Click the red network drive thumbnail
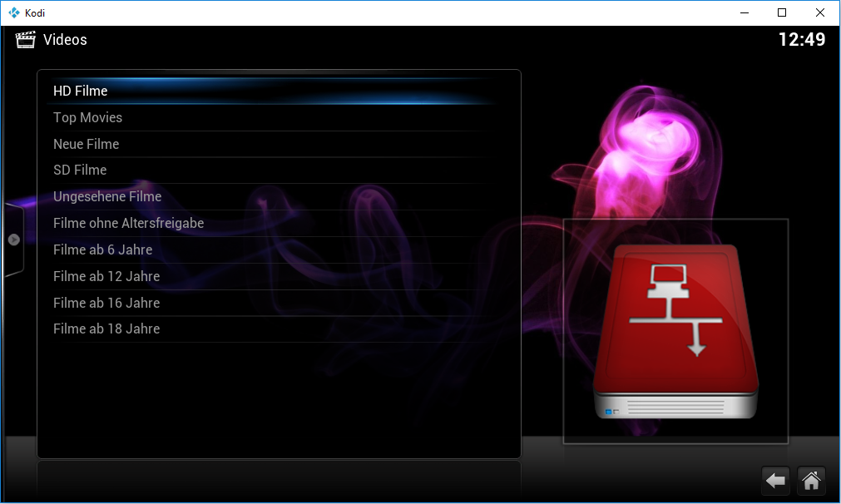This screenshot has height=504, width=841. (675, 331)
